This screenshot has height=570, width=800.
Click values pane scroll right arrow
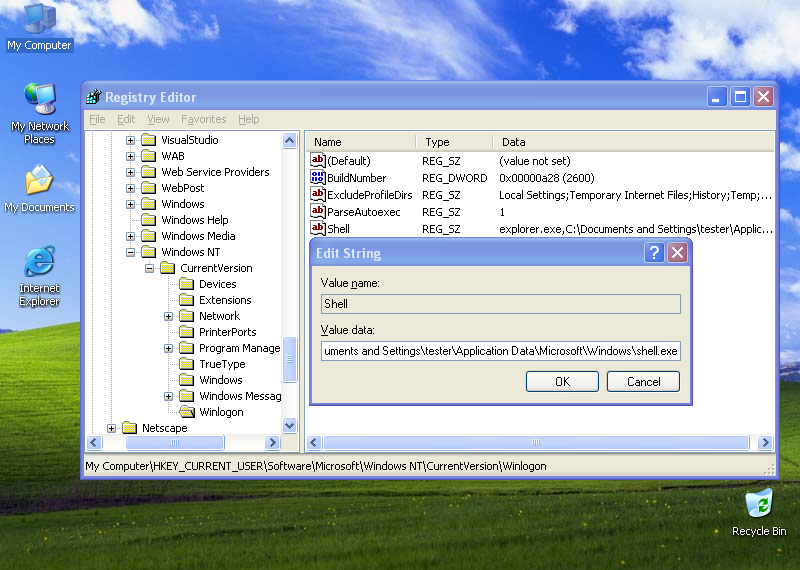[x=765, y=442]
